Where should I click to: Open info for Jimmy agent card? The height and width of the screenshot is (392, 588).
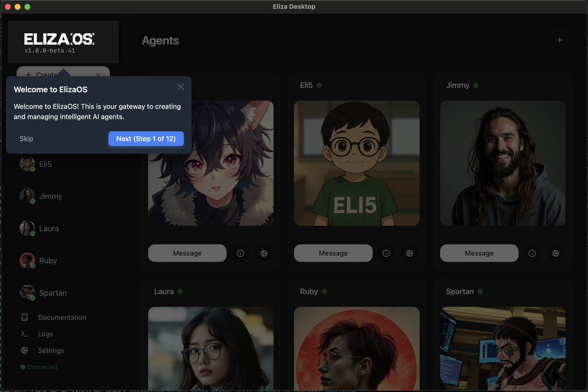pyautogui.click(x=532, y=254)
